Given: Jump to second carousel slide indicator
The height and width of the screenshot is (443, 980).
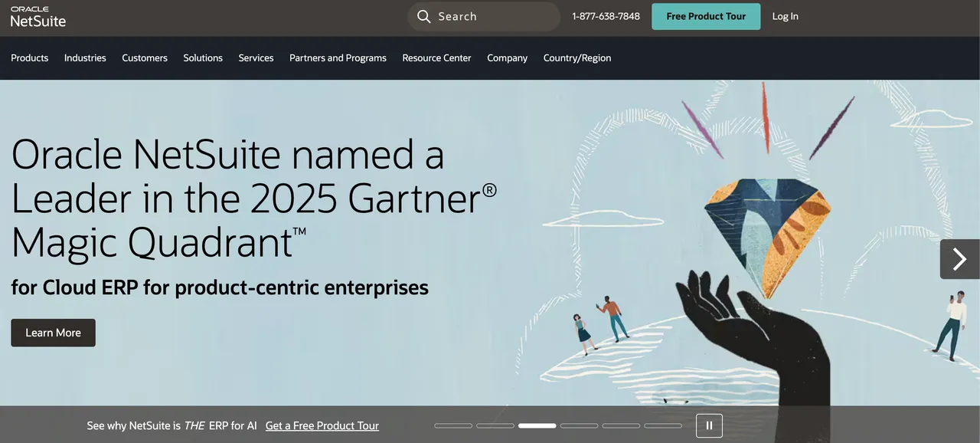Looking at the screenshot, I should pos(495,425).
